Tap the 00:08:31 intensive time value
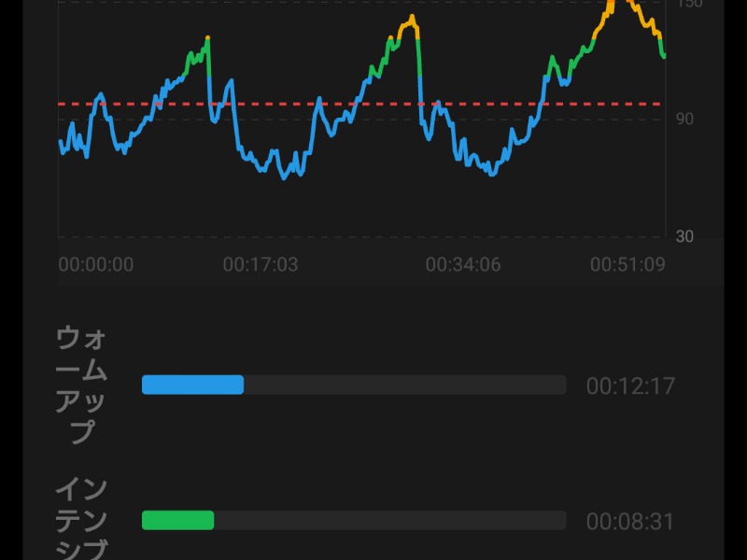 [x=630, y=521]
